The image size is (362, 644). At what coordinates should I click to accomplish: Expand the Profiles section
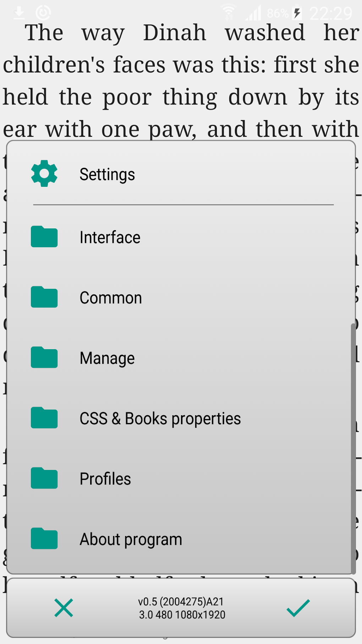tap(179, 479)
